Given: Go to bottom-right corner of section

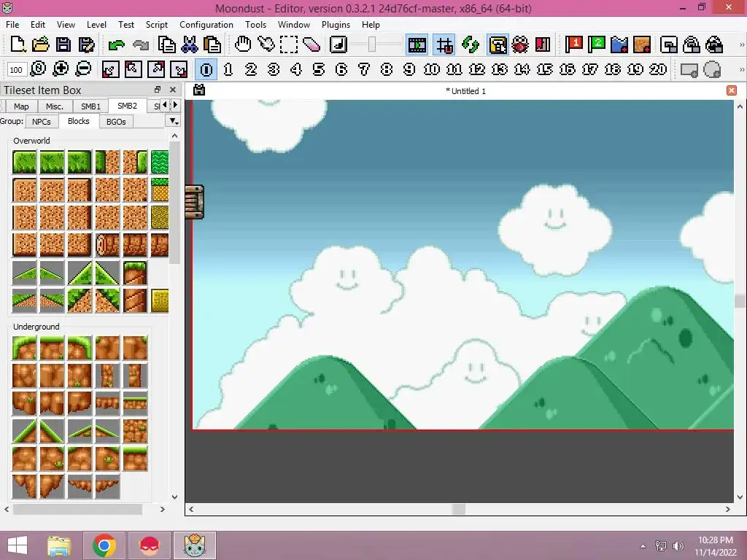Looking at the screenshot, I should tap(179, 69).
